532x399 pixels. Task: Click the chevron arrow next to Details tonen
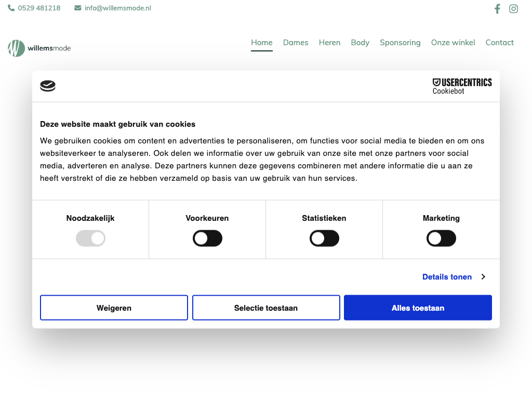coord(483,277)
